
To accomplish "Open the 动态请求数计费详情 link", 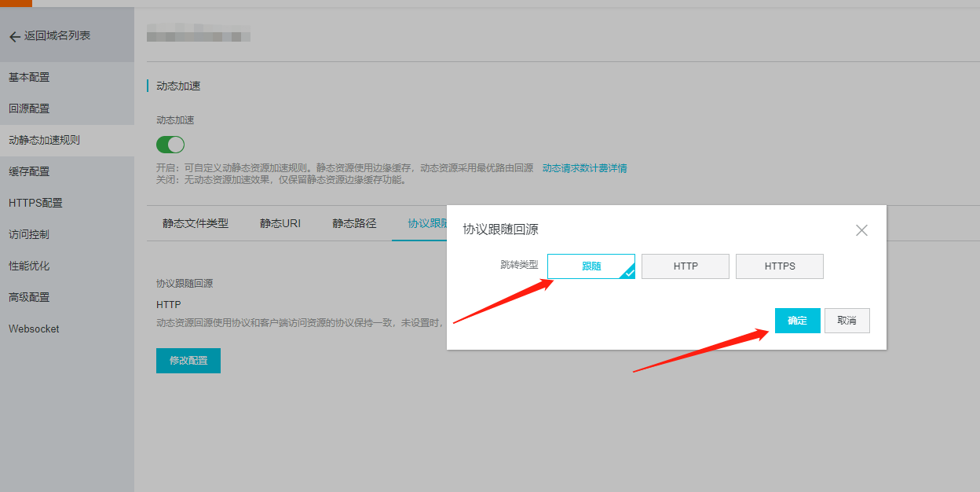I will pyautogui.click(x=584, y=168).
